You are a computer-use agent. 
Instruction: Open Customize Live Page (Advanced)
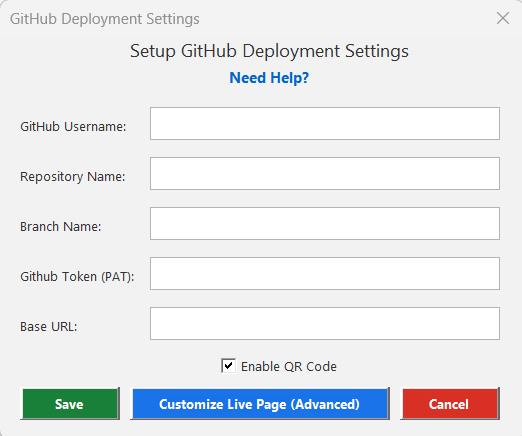coord(260,404)
